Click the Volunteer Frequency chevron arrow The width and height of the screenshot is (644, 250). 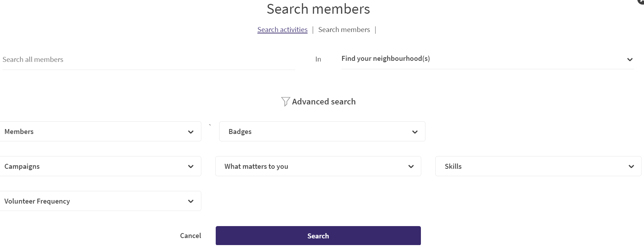pyautogui.click(x=191, y=201)
